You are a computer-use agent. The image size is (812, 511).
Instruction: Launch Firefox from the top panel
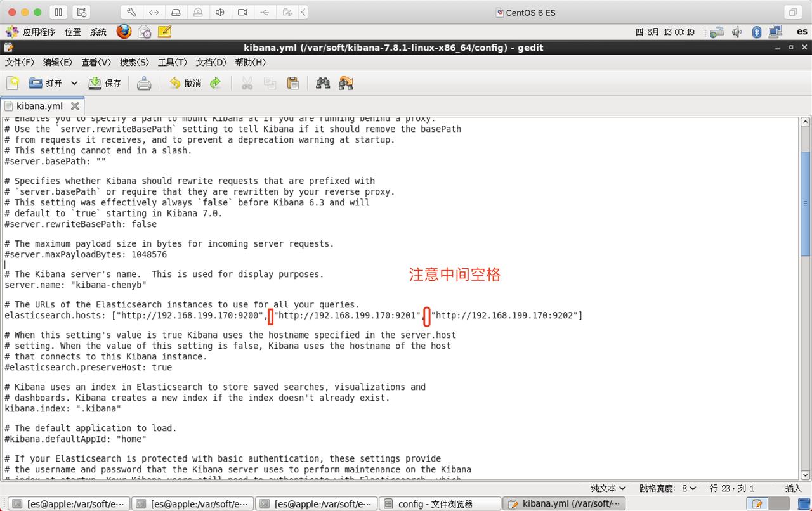124,31
